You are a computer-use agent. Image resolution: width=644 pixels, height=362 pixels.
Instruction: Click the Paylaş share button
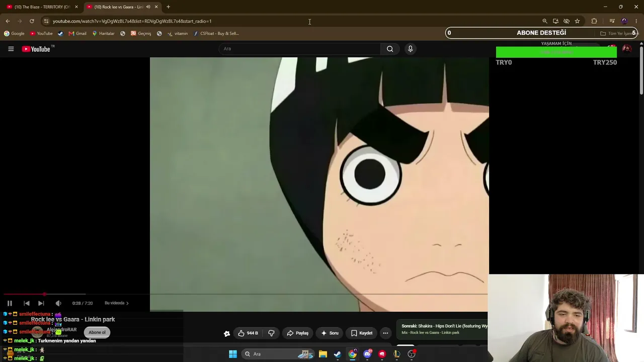tap(297, 333)
